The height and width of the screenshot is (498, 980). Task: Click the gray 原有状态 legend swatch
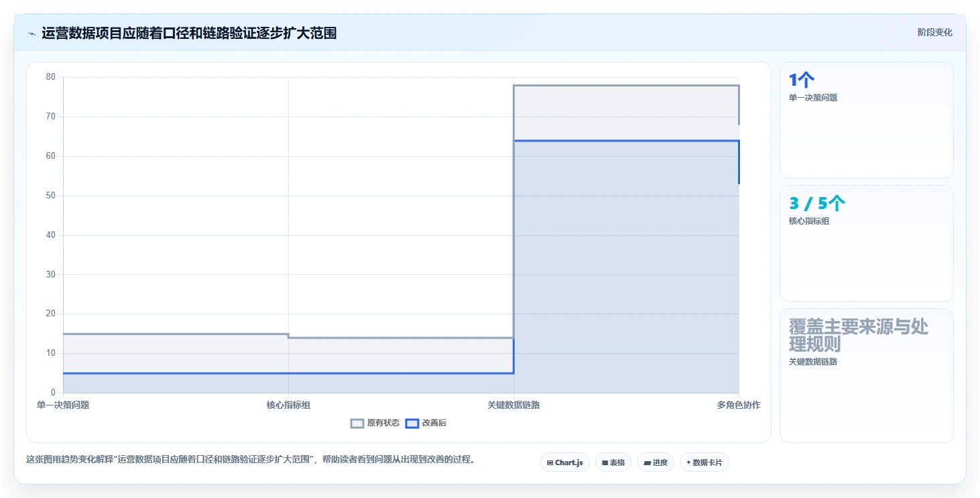coord(357,423)
